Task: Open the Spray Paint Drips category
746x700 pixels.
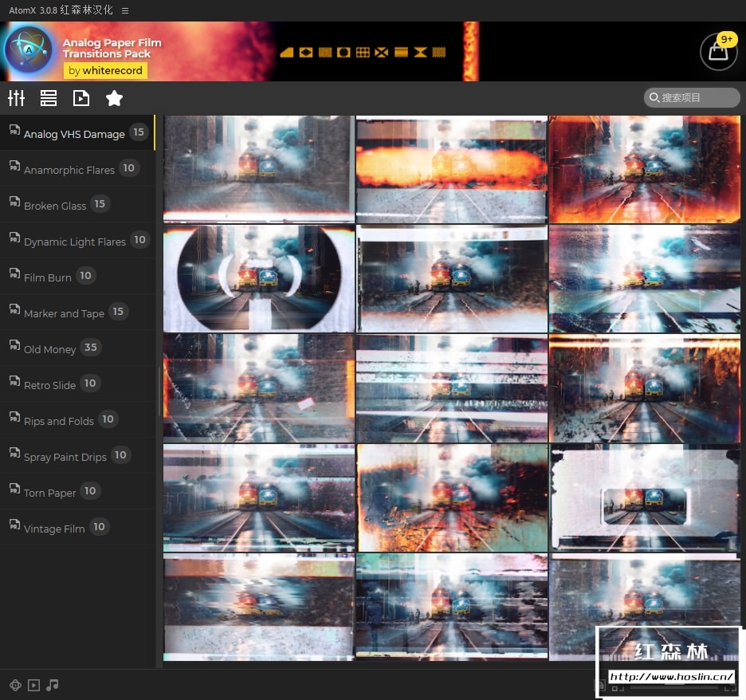Action: (77, 455)
